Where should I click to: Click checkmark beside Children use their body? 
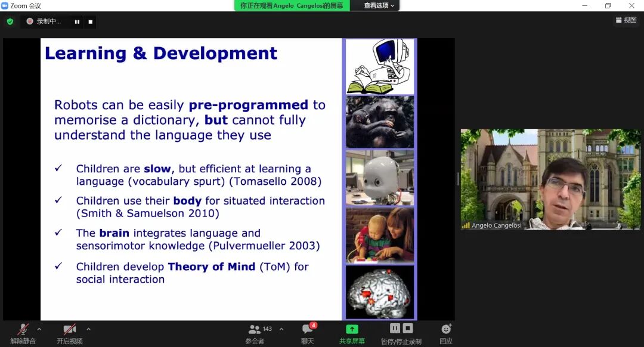point(58,200)
